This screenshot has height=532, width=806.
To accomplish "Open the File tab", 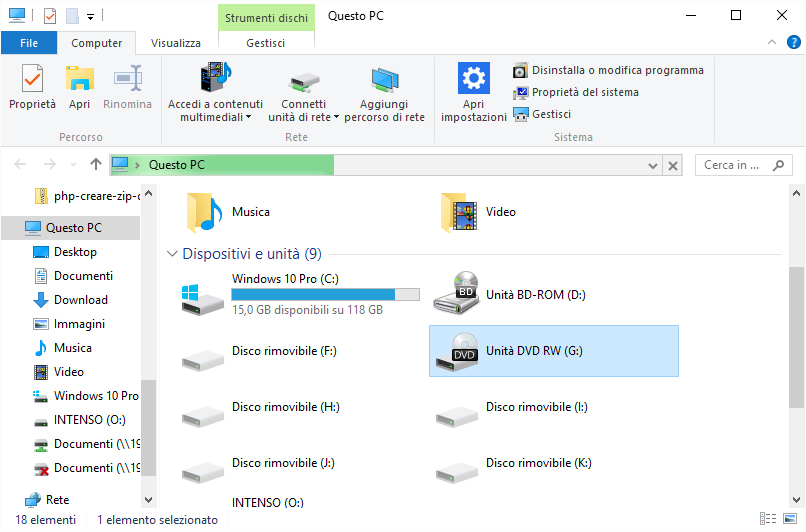I will tap(29, 43).
